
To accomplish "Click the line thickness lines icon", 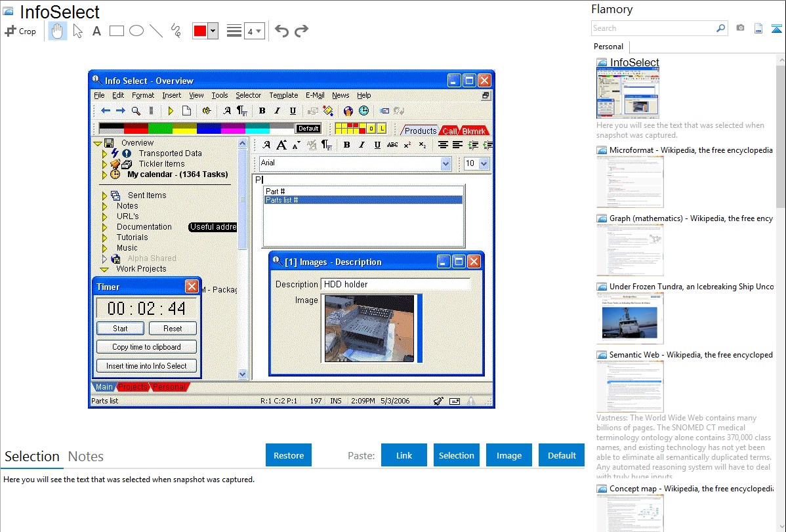I will coord(234,31).
